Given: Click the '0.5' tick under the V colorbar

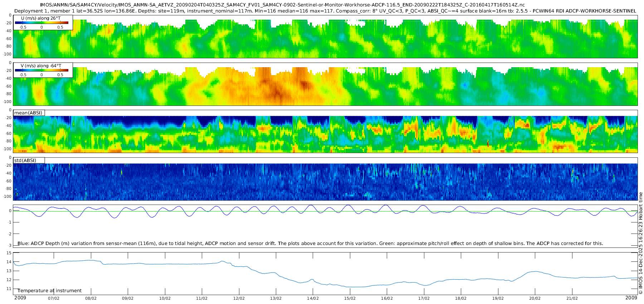Looking at the screenshot, I should tap(60, 75).
